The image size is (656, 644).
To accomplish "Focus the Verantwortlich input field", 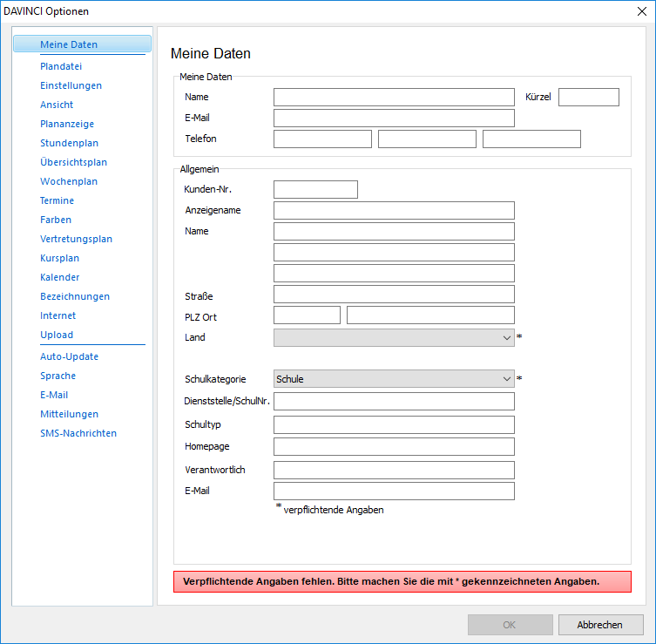I will pyautogui.click(x=394, y=470).
